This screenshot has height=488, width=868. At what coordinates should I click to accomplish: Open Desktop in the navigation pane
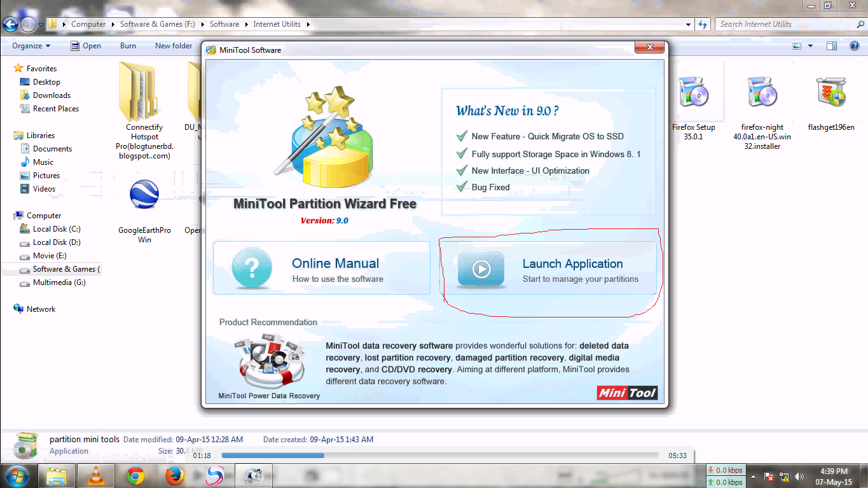[46, 82]
